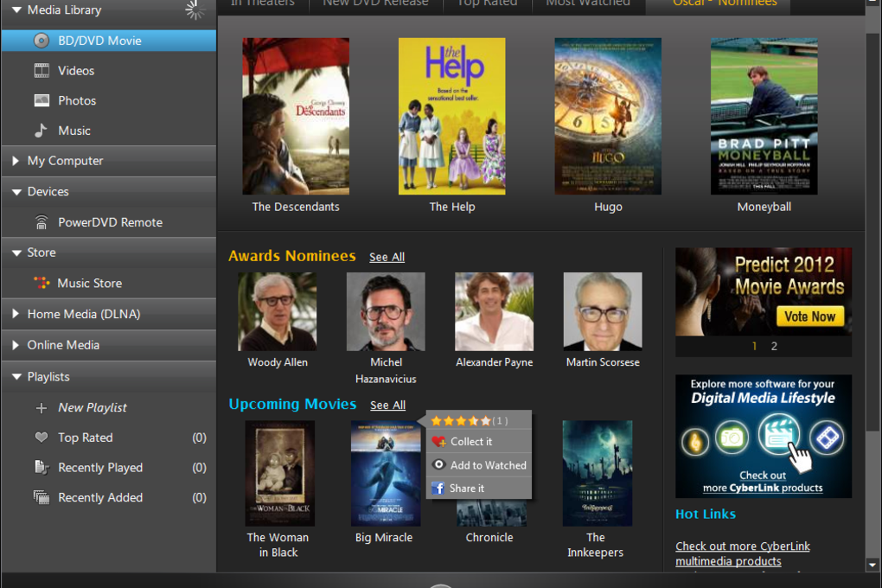The image size is (882, 588).
Task: Open Music Store under Store
Action: (x=109, y=283)
